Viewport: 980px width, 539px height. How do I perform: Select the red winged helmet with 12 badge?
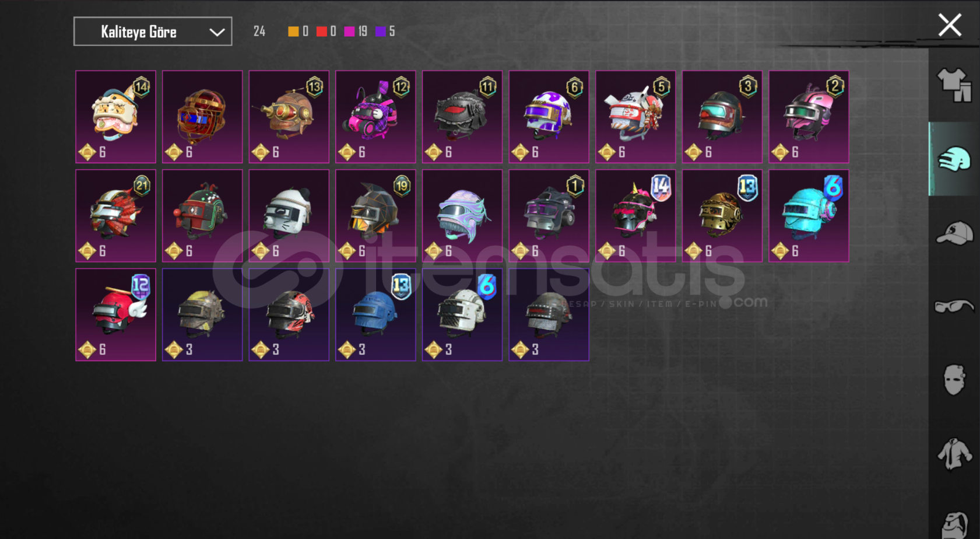pyautogui.click(x=115, y=315)
